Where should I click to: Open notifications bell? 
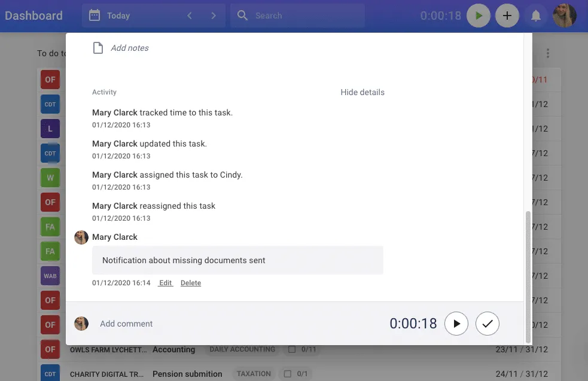point(536,16)
